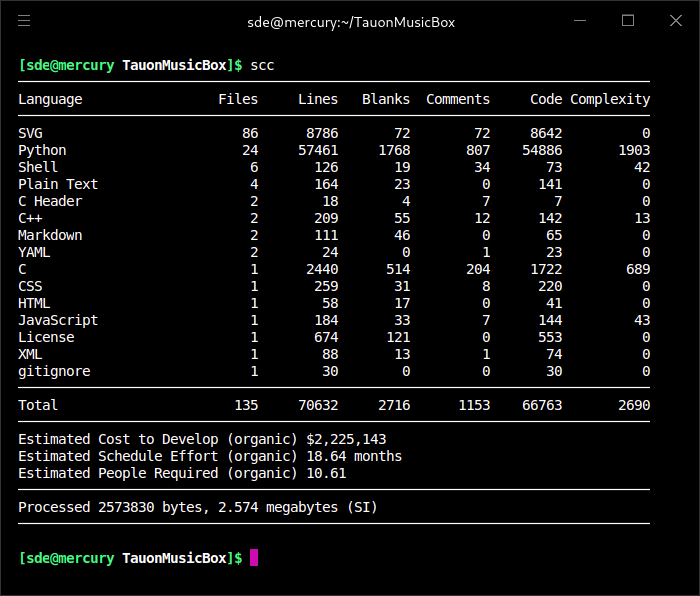Click the people required value 10.61
Viewport: 700px width, 596px height.
point(326,473)
